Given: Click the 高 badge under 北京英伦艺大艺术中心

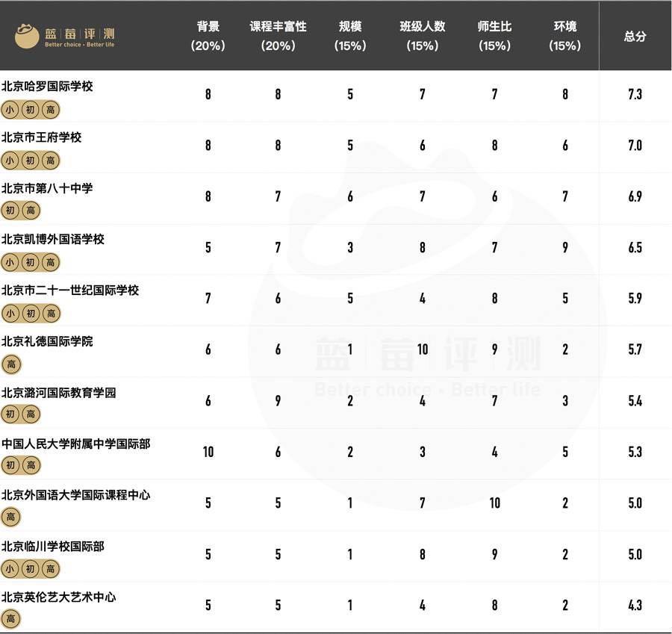Looking at the screenshot, I should [x=10, y=619].
